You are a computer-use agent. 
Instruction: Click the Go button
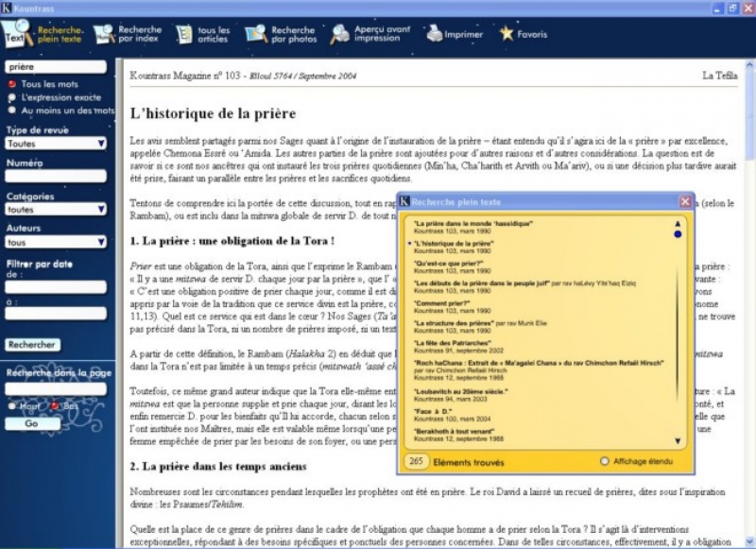(x=32, y=423)
